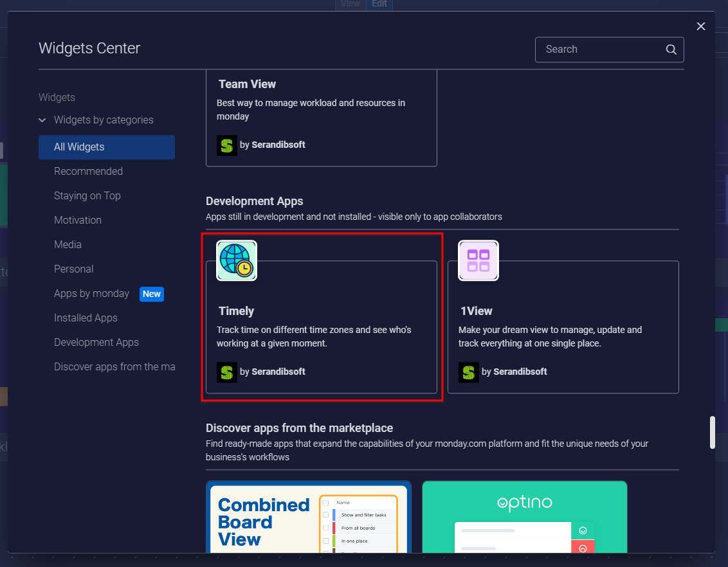Click the Serandibsoft logo on 1View card
This screenshot has height=567, width=728.
(469, 372)
